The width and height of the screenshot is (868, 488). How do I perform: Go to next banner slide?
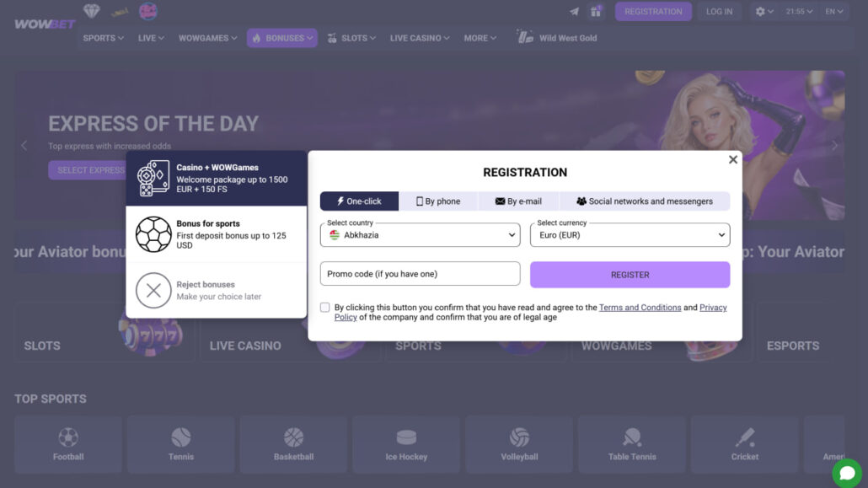click(x=834, y=146)
